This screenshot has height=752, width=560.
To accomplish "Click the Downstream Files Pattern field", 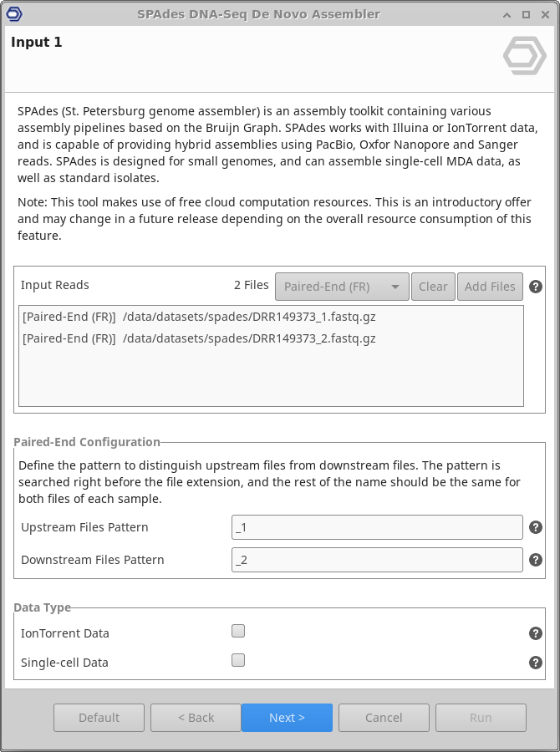I will pos(377,560).
